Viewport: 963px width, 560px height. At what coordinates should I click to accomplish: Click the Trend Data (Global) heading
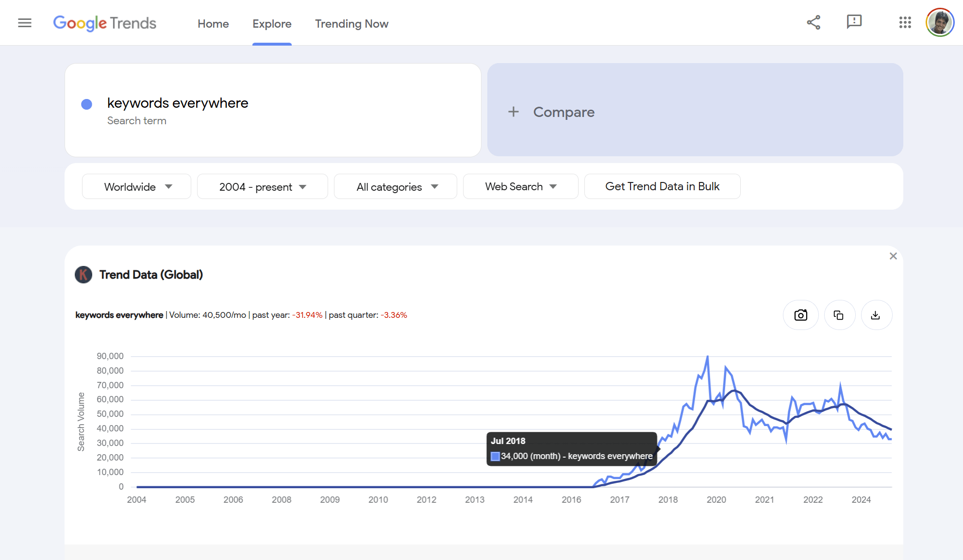[151, 275]
